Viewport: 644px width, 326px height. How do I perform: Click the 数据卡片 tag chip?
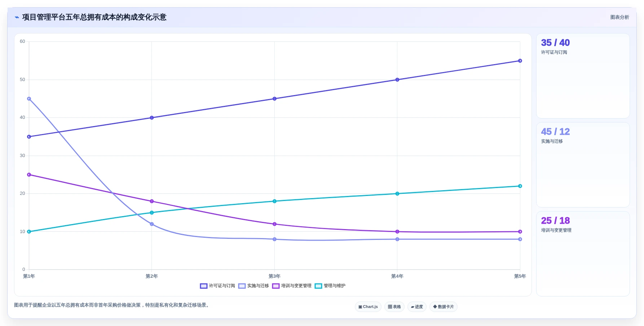pos(444,307)
